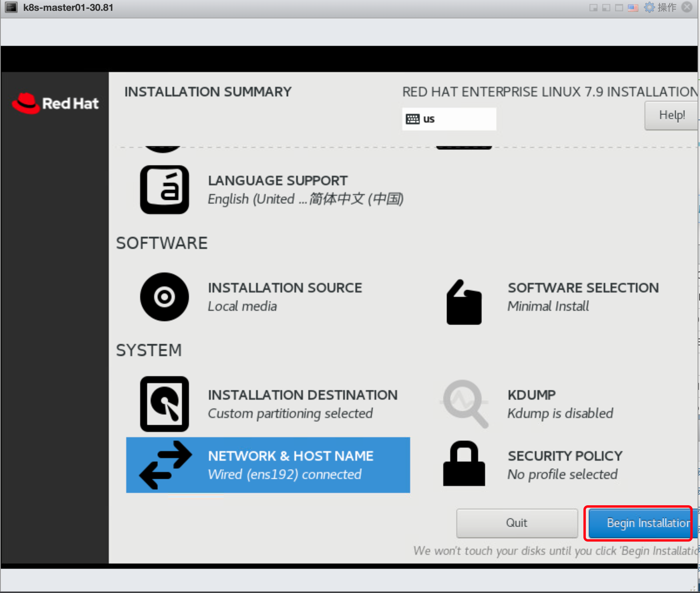This screenshot has height=593, width=700.
Task: Click the console window icon beside k8s-master01-30.81
Action: 11,7
